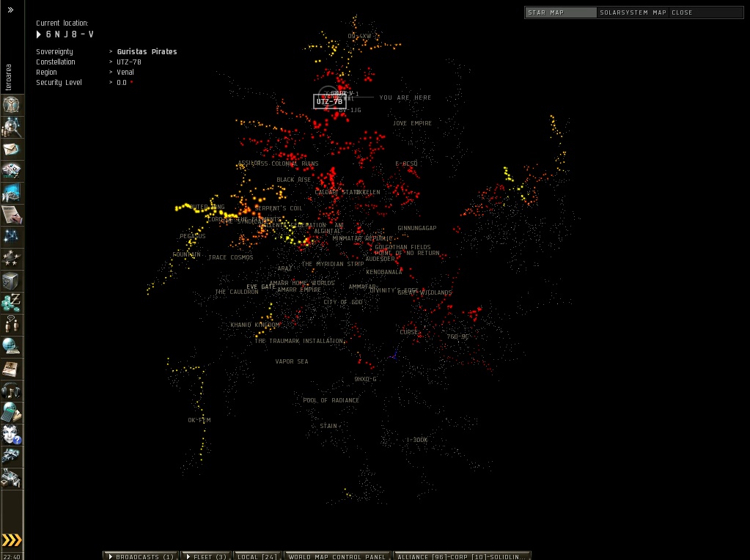Switch to the Solarsystem Map tab
The image size is (750, 560).
pyautogui.click(x=633, y=12)
